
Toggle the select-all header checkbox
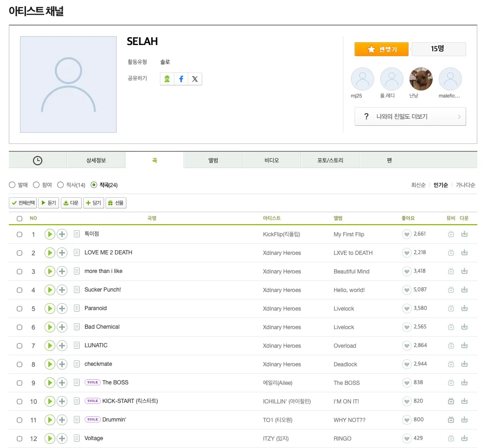tap(20, 219)
